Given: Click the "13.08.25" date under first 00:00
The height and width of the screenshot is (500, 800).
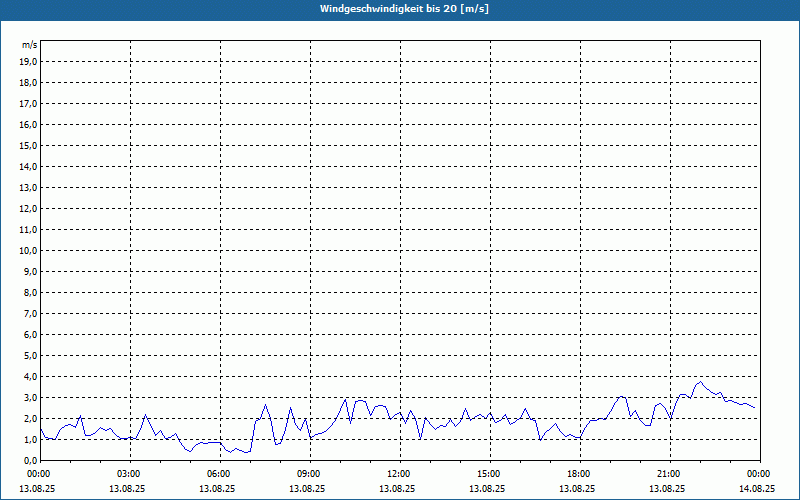Looking at the screenshot, I should (x=37, y=488).
